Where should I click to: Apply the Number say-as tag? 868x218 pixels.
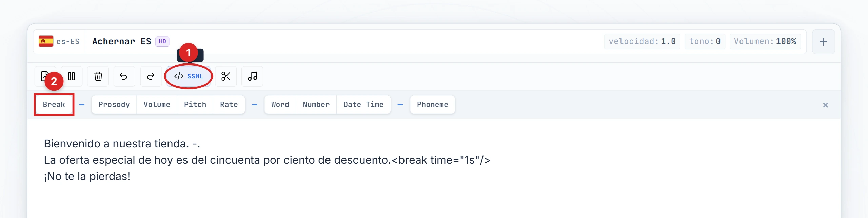pyautogui.click(x=316, y=105)
